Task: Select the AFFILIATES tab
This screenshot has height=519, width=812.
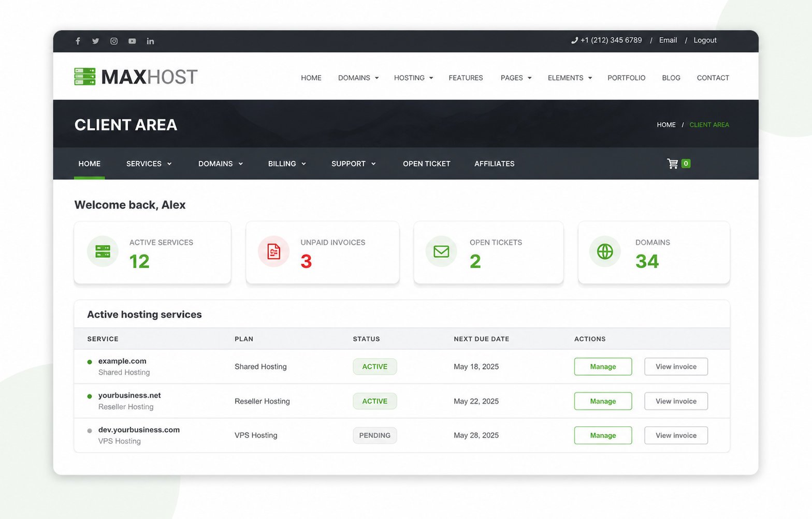Action: click(495, 164)
